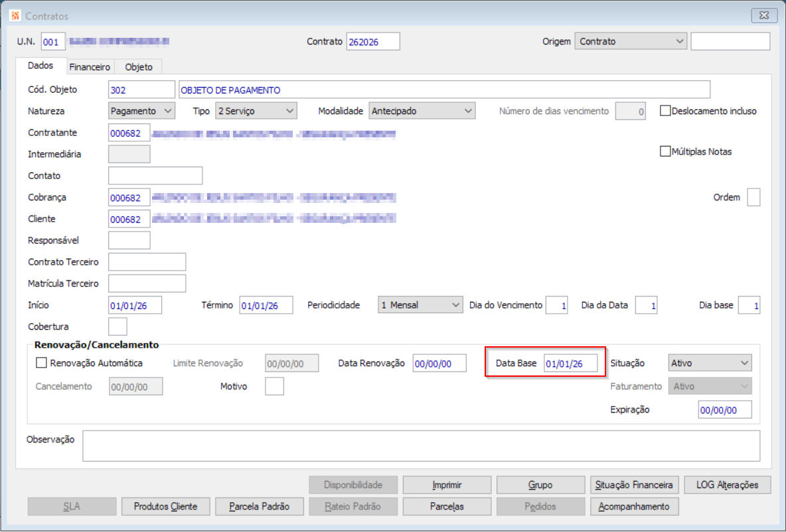The width and height of the screenshot is (786, 532).
Task: Click the Ordem field
Action: (x=754, y=198)
